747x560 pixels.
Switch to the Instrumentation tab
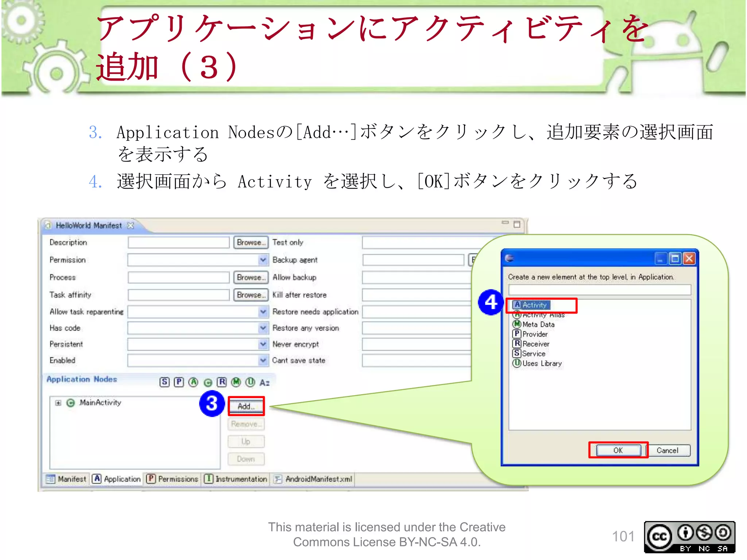click(x=236, y=479)
